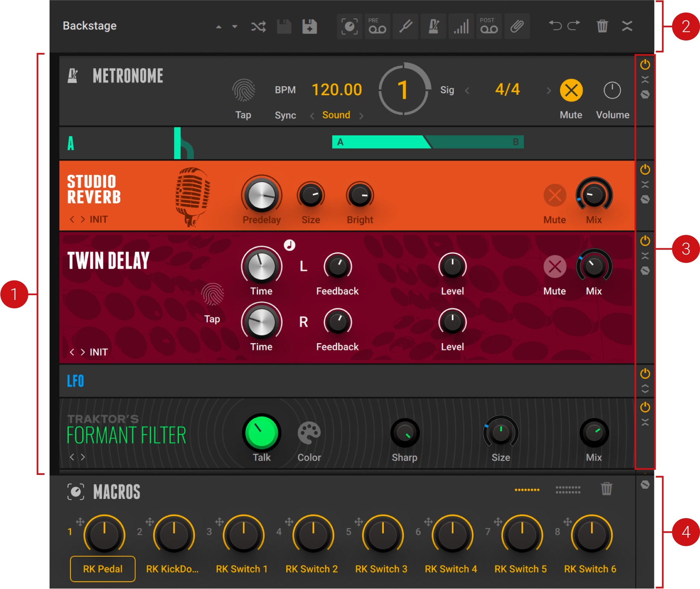
Task: Delete macros with the Macros trash icon
Action: point(606,489)
